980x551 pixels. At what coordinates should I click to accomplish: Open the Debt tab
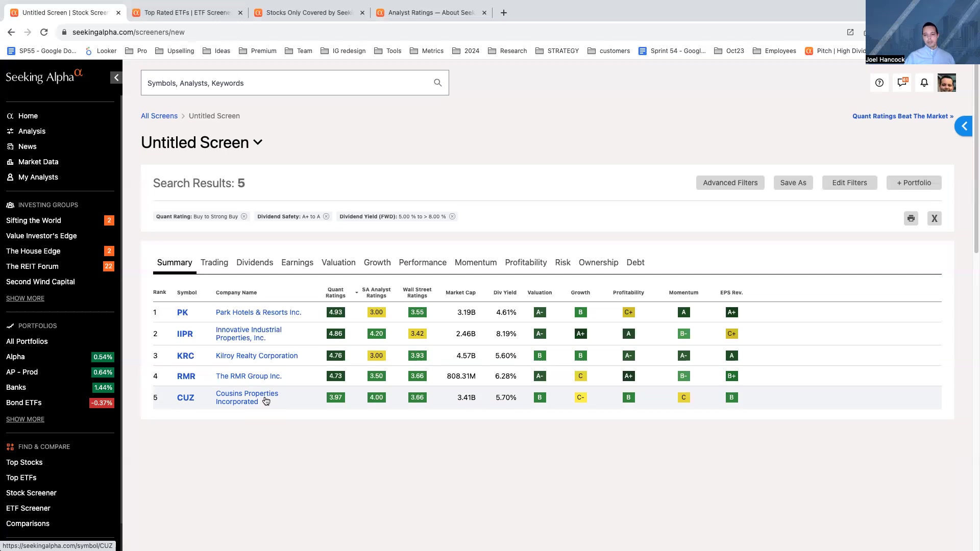(635, 262)
